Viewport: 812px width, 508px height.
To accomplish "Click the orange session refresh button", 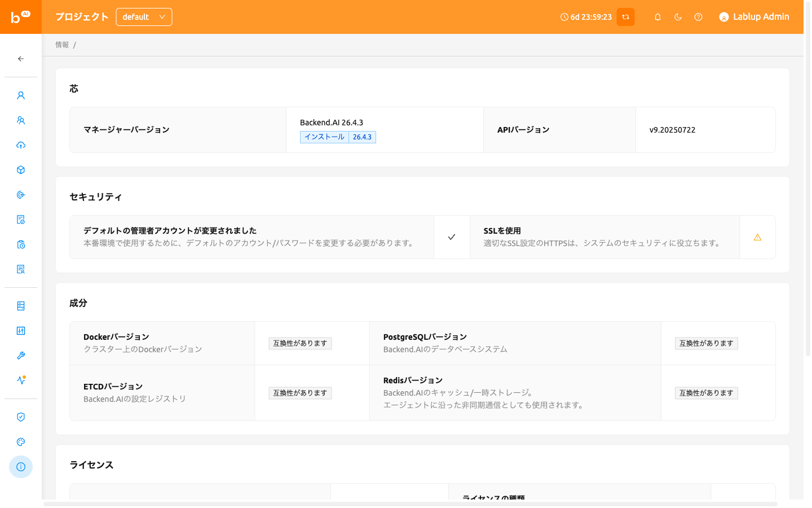I will point(625,17).
